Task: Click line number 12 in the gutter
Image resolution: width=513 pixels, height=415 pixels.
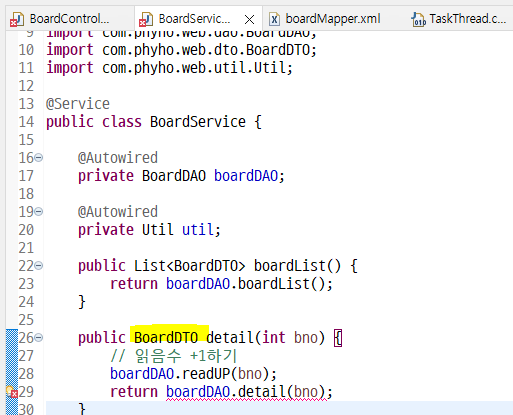Action: point(26,86)
